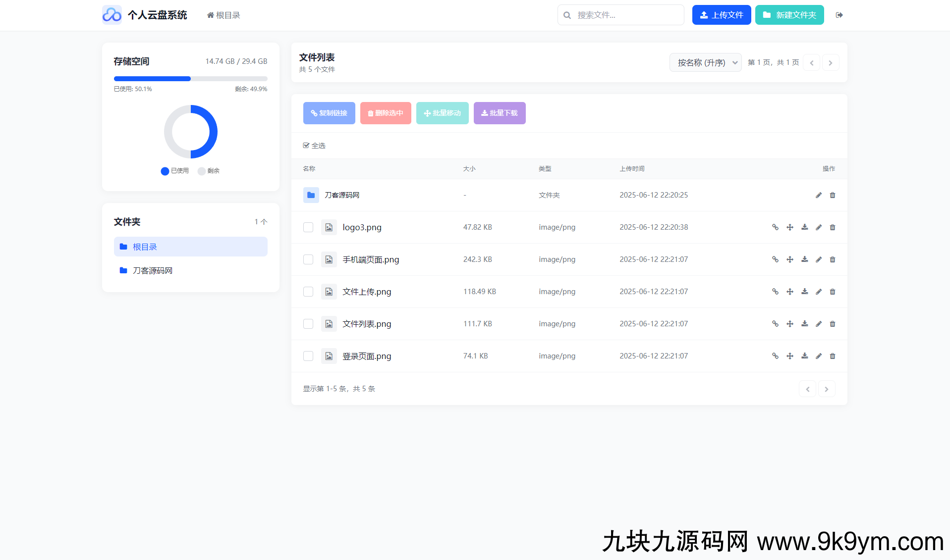Check the 全选 select-all checkbox
The image size is (950, 560).
pos(306,145)
